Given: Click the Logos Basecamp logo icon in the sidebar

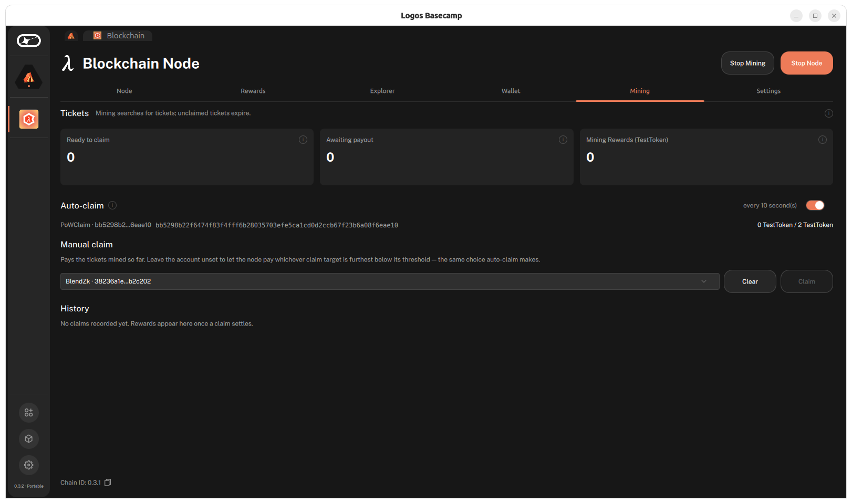Looking at the screenshot, I should click(29, 40).
